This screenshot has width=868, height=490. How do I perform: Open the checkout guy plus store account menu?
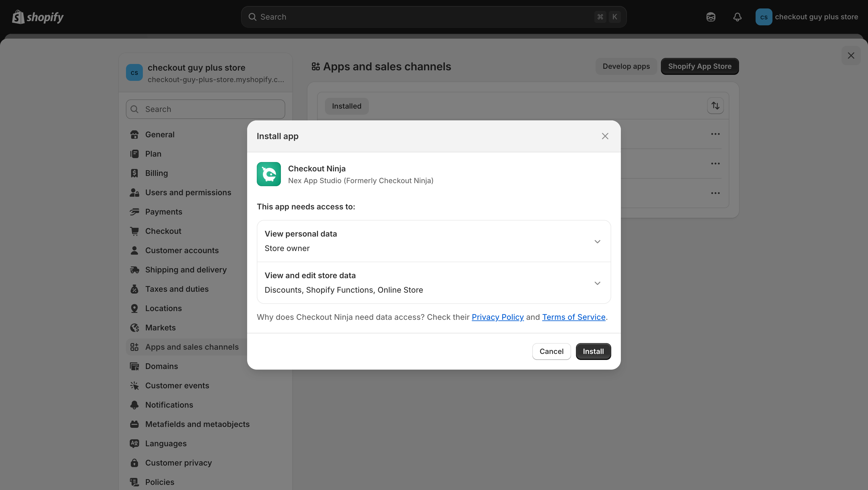click(x=806, y=17)
